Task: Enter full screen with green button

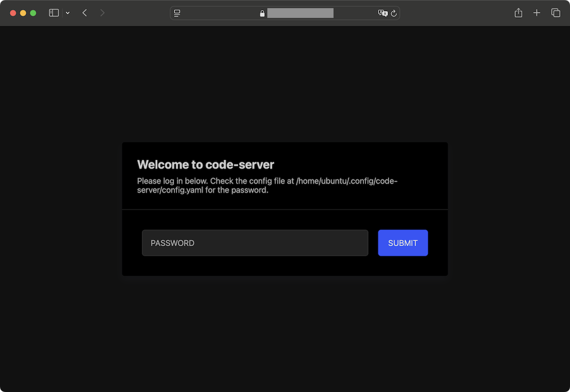Action: 33,13
